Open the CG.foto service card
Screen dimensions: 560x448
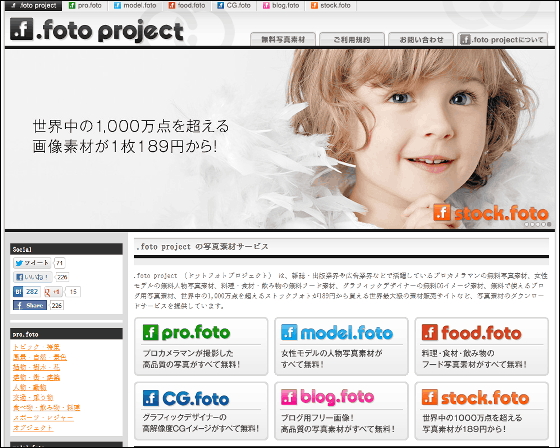[x=201, y=411]
